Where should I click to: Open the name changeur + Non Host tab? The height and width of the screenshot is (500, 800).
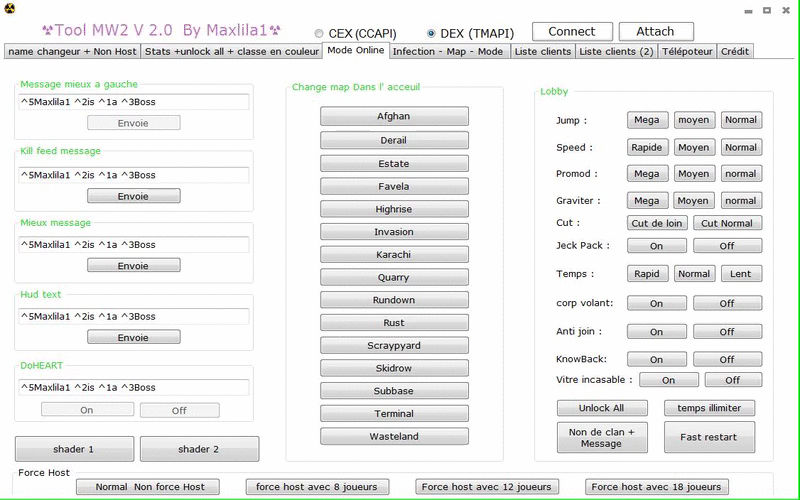click(72, 52)
